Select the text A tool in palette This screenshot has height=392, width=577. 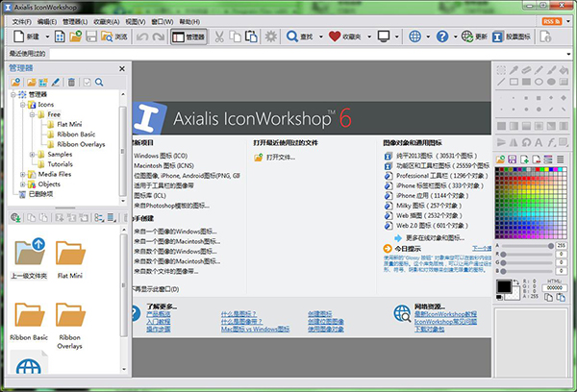click(539, 142)
